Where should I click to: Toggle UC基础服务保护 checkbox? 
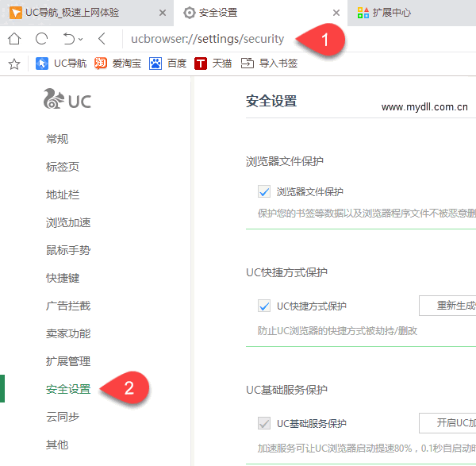click(x=264, y=423)
